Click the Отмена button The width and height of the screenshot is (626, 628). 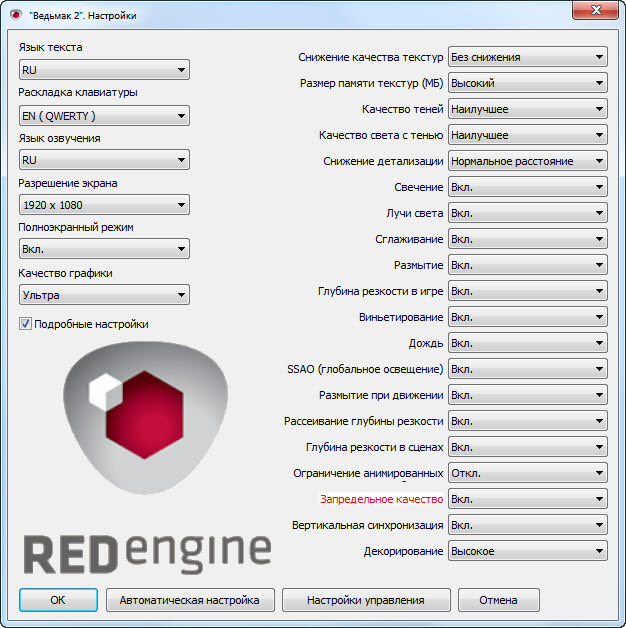tap(498, 600)
